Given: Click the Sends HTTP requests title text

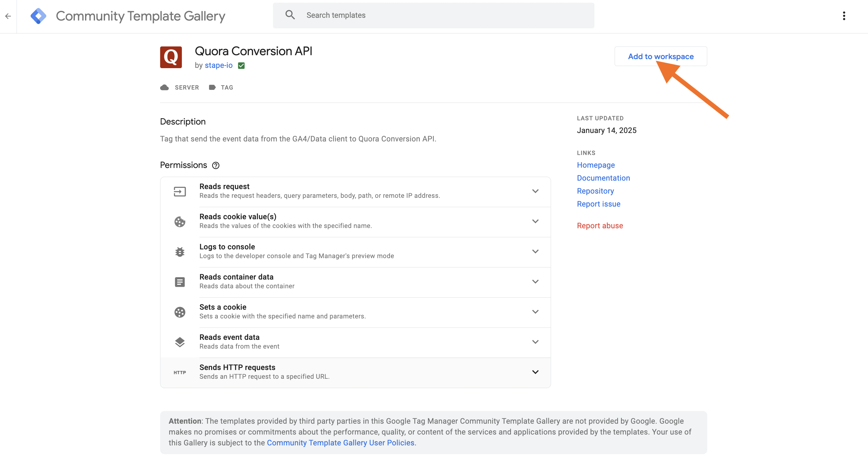Looking at the screenshot, I should click(x=237, y=367).
